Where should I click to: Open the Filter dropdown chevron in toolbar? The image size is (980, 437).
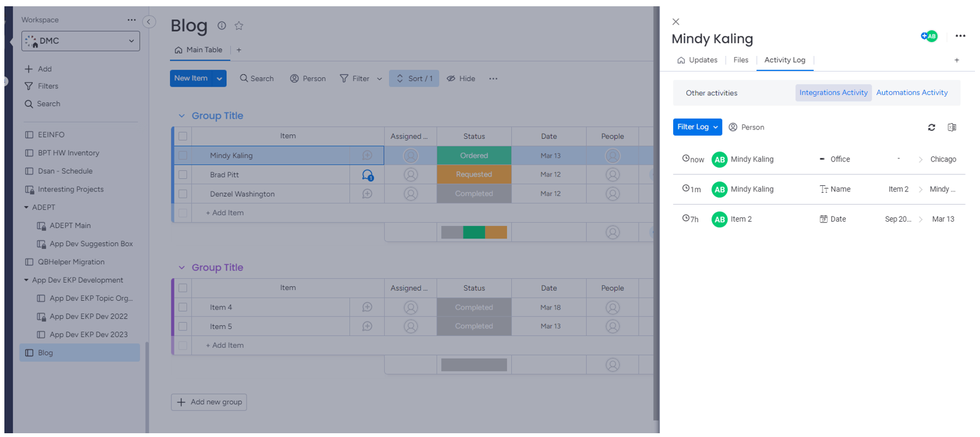[x=379, y=79]
